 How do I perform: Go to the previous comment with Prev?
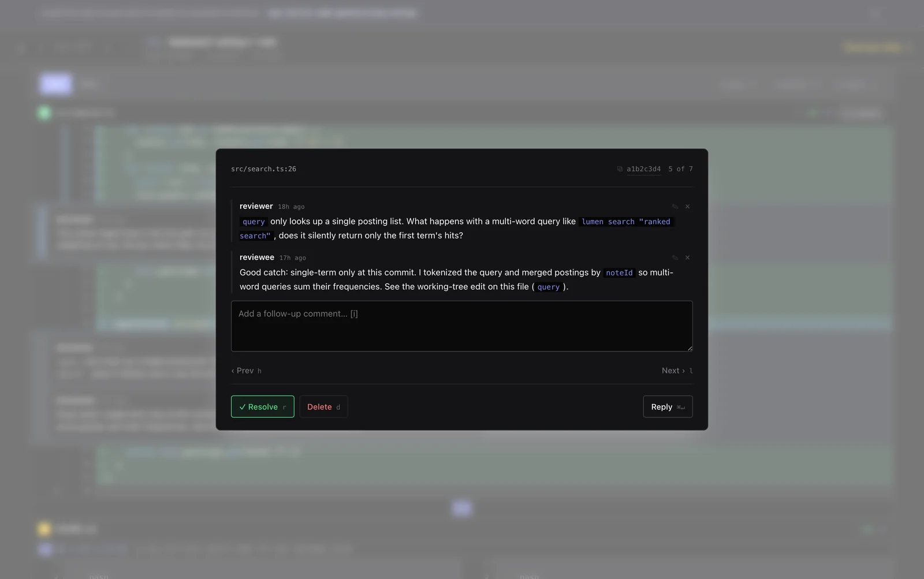click(246, 371)
